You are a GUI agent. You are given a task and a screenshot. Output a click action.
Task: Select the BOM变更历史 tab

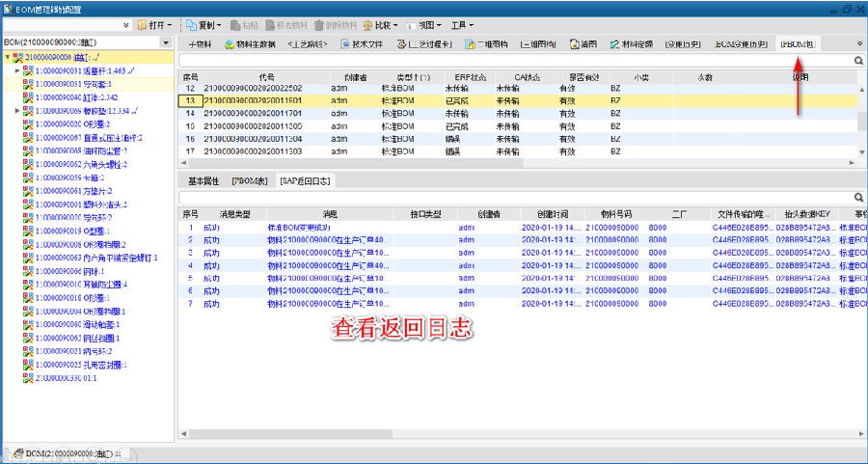pos(741,44)
